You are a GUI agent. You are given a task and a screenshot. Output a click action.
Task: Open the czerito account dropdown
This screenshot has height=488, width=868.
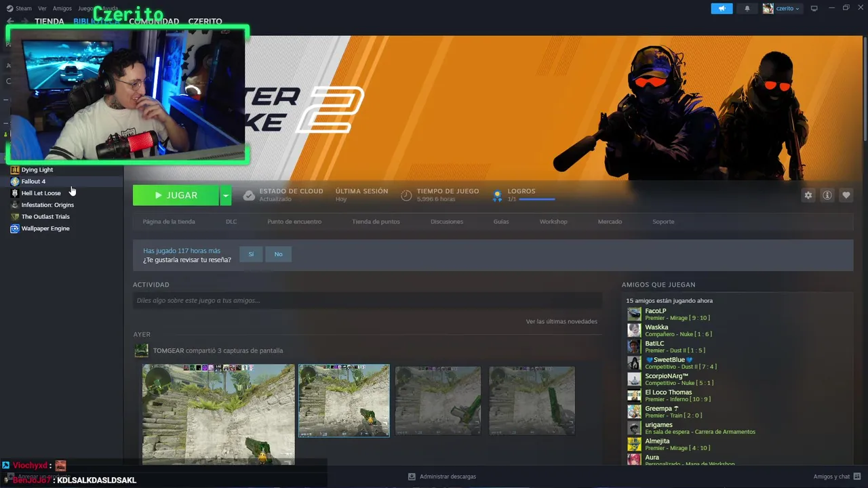pos(787,8)
